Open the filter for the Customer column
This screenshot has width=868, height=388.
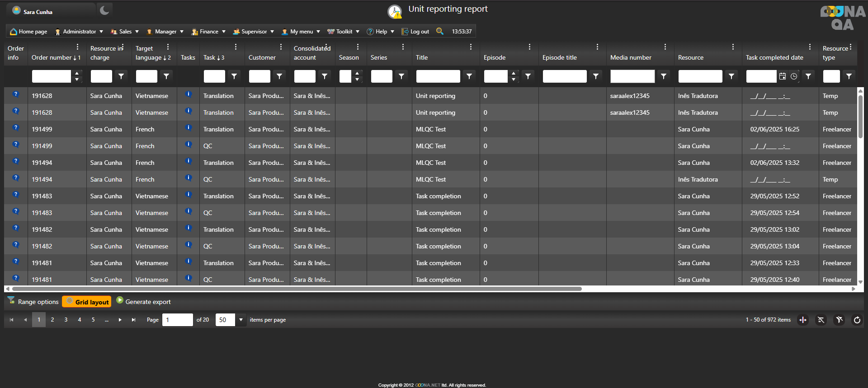tap(279, 76)
